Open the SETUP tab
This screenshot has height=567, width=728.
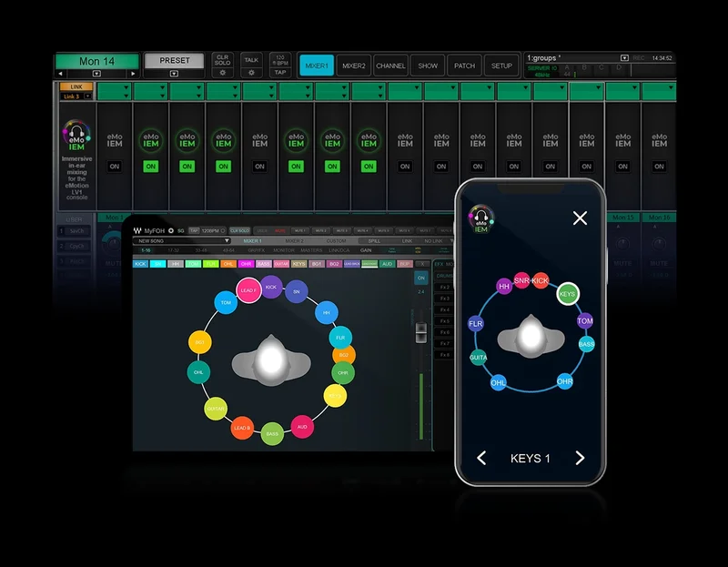501,66
